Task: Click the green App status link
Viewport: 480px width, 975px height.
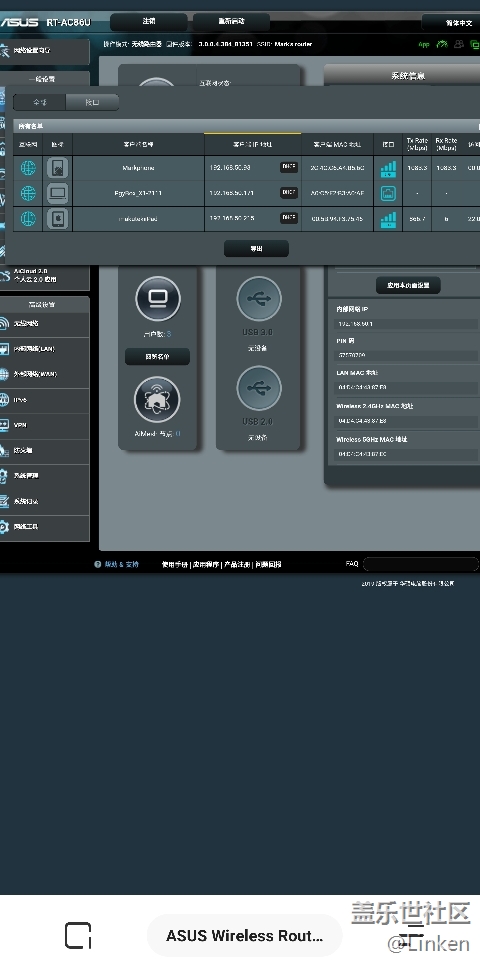Action: coord(424,45)
